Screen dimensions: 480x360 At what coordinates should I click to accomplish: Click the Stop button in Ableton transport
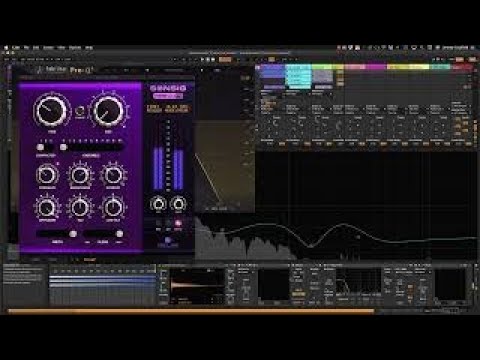pyautogui.click(x=208, y=60)
